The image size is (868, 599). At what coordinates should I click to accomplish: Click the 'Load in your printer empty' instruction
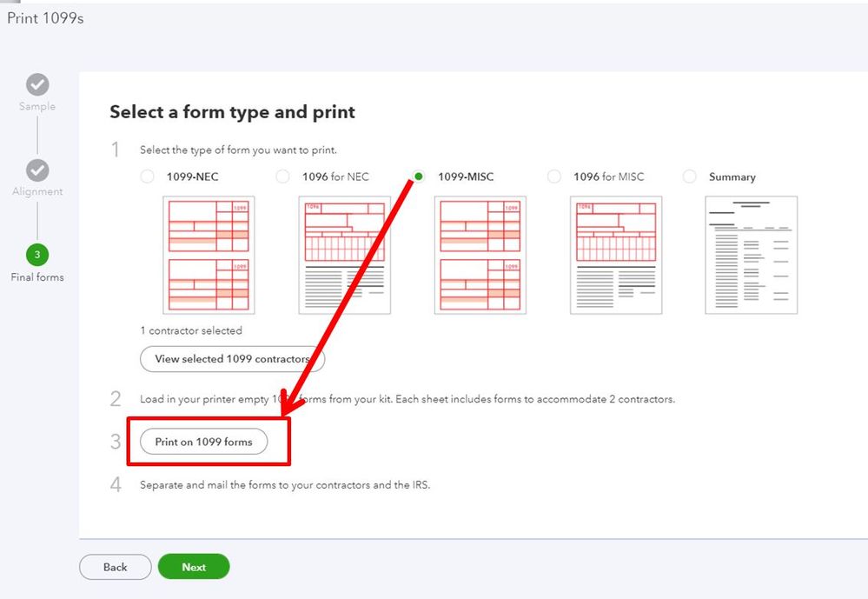(x=407, y=399)
